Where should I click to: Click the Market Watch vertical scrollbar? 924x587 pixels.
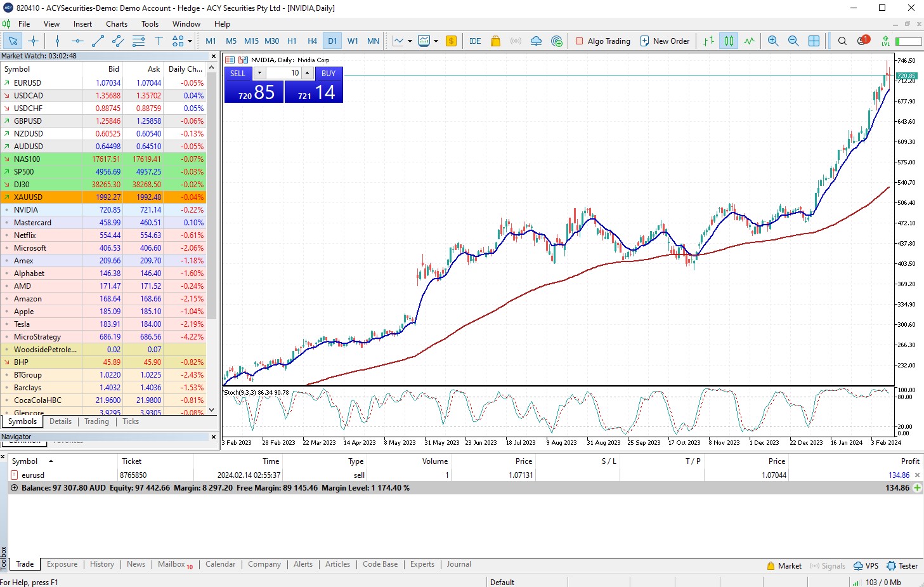pyautogui.click(x=212, y=190)
